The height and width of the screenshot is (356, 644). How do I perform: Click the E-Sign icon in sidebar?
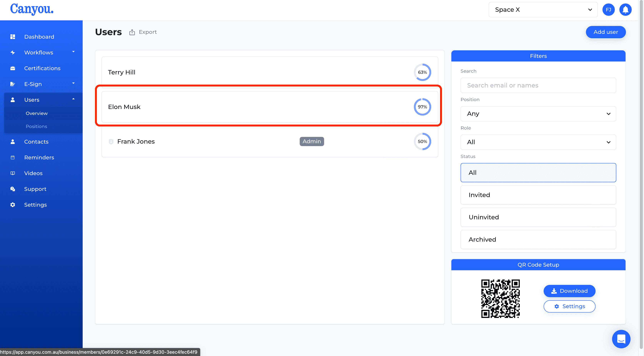[x=12, y=84]
